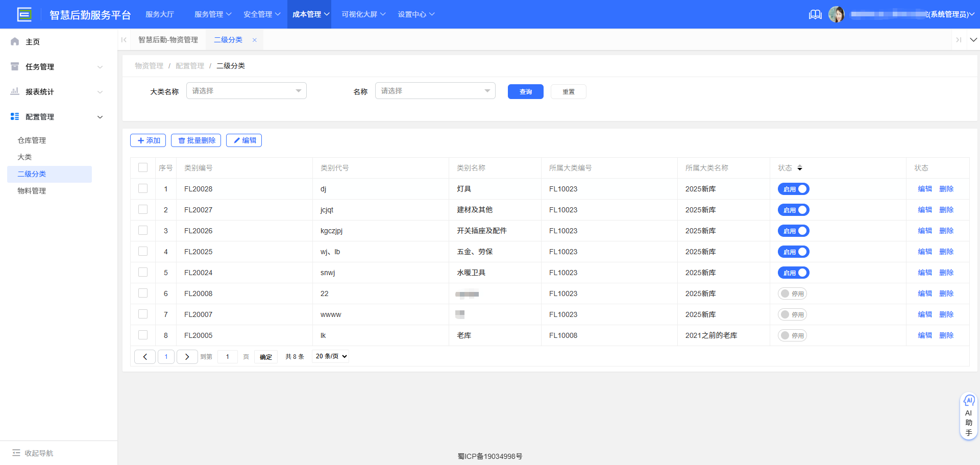The height and width of the screenshot is (465, 980).
Task: Select the 编辑 pencil toolbar icon
Action: click(x=236, y=140)
